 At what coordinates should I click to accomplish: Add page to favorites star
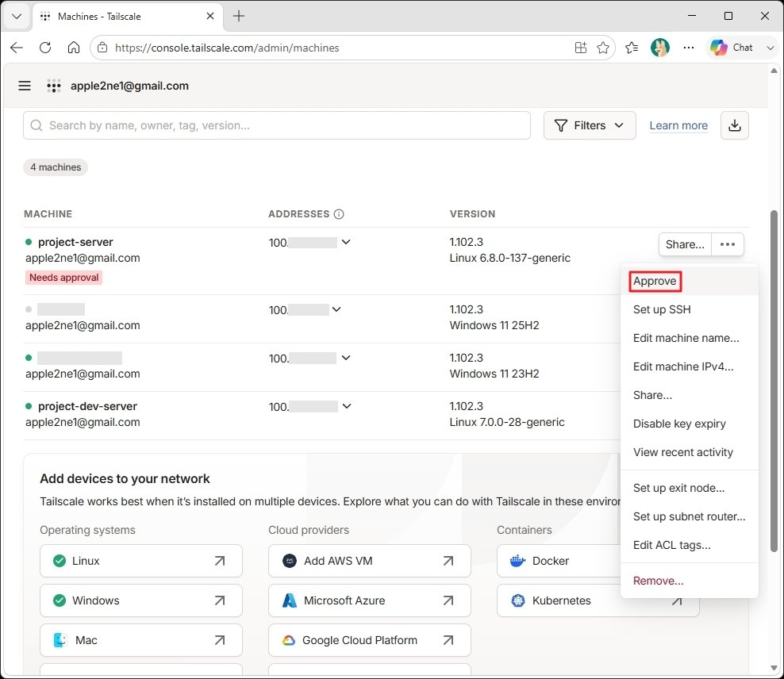[603, 48]
